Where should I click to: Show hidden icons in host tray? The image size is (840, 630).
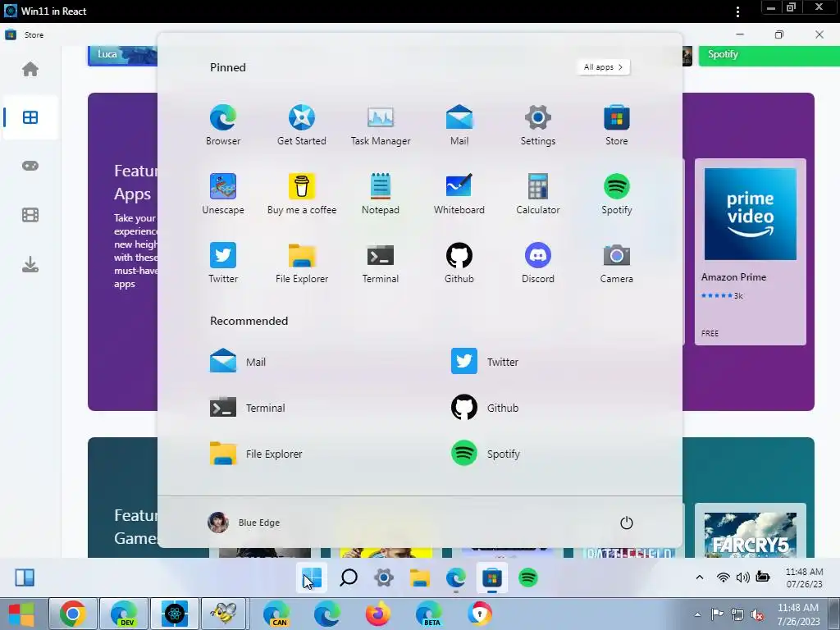[697, 614]
